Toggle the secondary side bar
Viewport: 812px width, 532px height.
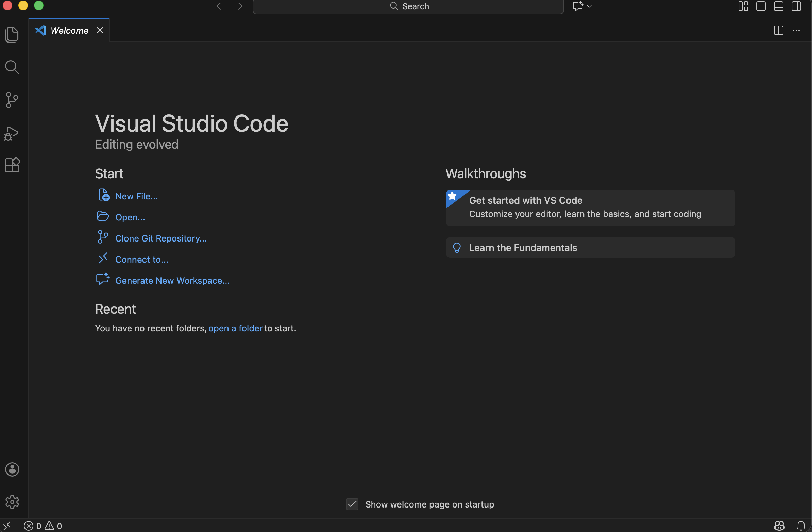pos(796,6)
